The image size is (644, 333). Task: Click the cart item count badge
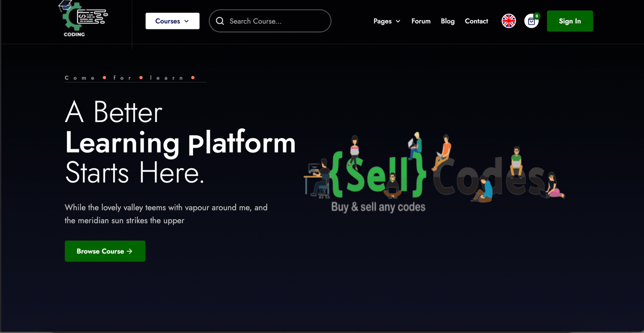pos(537,16)
